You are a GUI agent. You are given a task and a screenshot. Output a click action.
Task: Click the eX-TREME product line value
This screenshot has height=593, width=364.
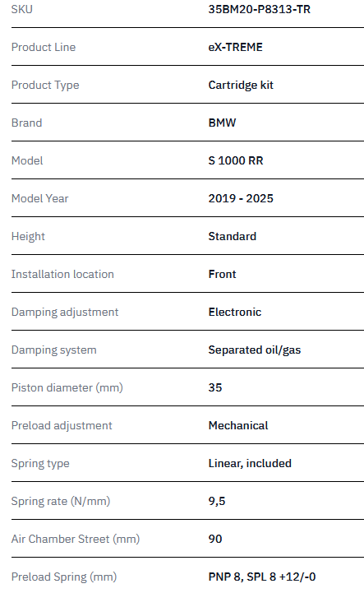tap(236, 47)
